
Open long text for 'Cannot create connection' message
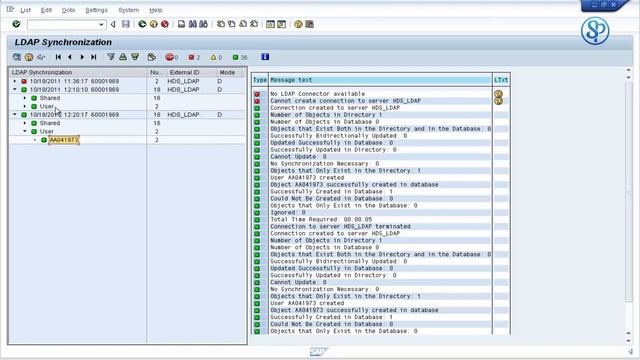click(498, 101)
